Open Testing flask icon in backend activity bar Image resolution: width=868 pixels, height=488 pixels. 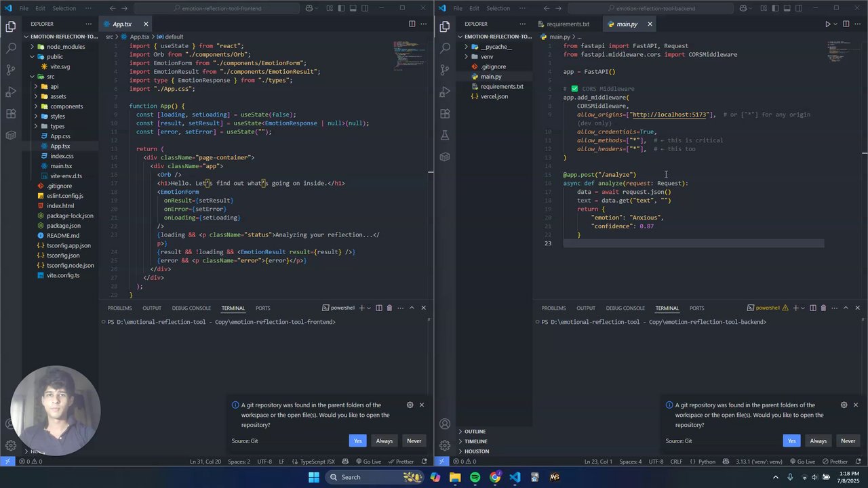(445, 135)
